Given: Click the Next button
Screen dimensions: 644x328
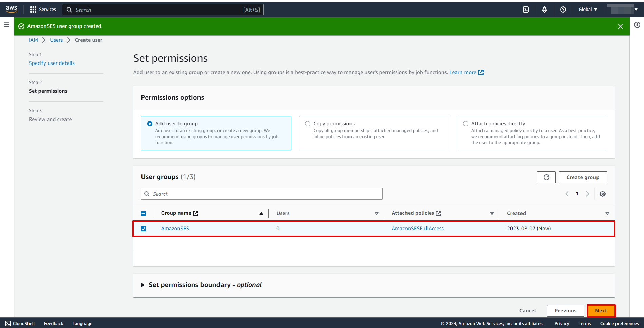Looking at the screenshot, I should pyautogui.click(x=601, y=311).
